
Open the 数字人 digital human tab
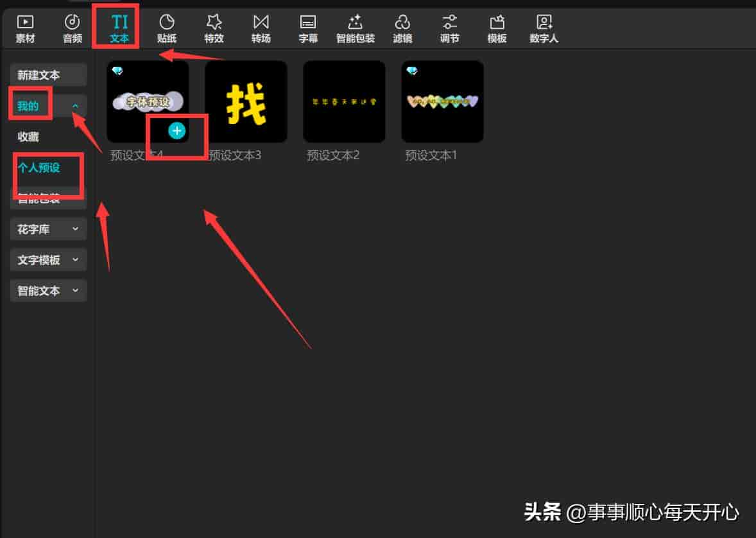pos(544,29)
